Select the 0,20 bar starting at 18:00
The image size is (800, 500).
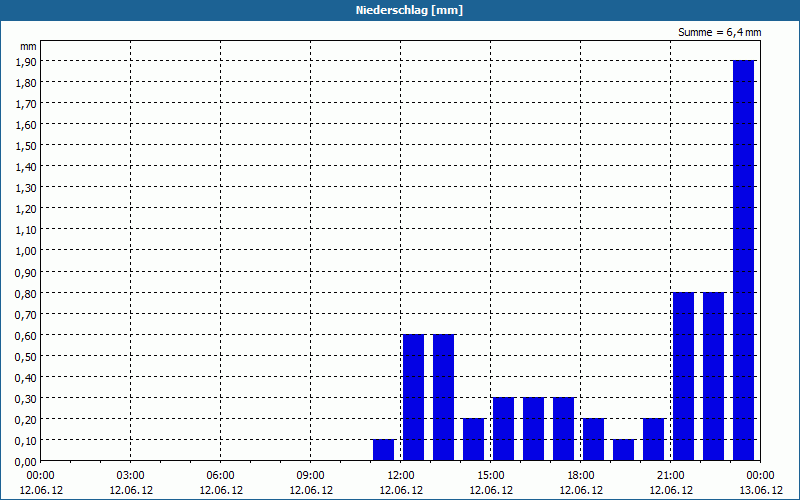coord(593,440)
